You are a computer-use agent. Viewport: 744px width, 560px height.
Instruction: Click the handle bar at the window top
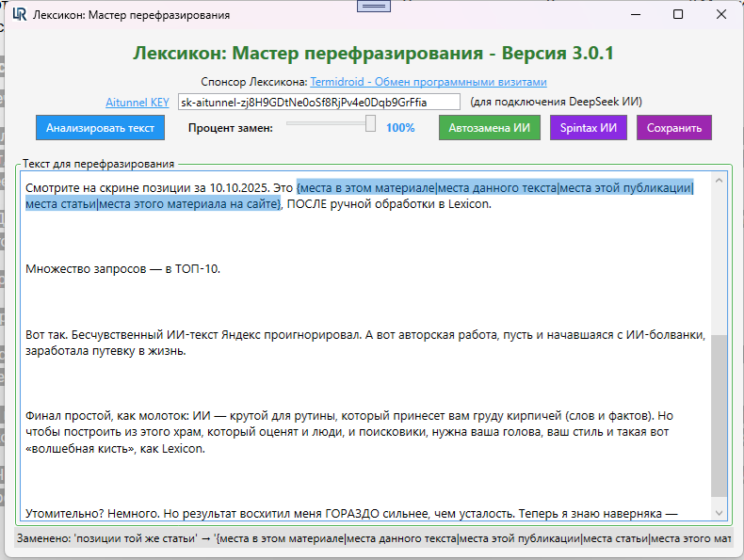pyautogui.click(x=375, y=5)
